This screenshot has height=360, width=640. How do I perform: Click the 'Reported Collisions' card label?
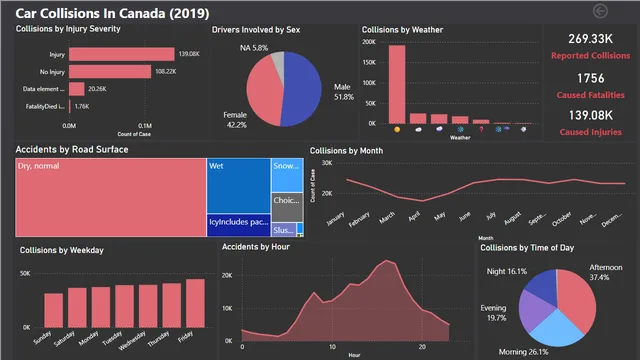(x=591, y=56)
